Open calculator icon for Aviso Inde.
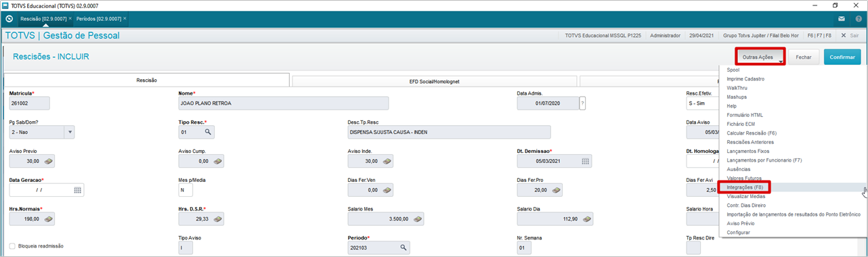 [387, 162]
